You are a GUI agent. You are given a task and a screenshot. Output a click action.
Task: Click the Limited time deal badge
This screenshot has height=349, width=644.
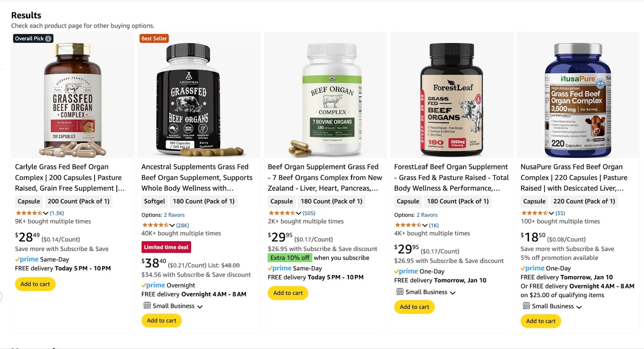click(x=166, y=247)
